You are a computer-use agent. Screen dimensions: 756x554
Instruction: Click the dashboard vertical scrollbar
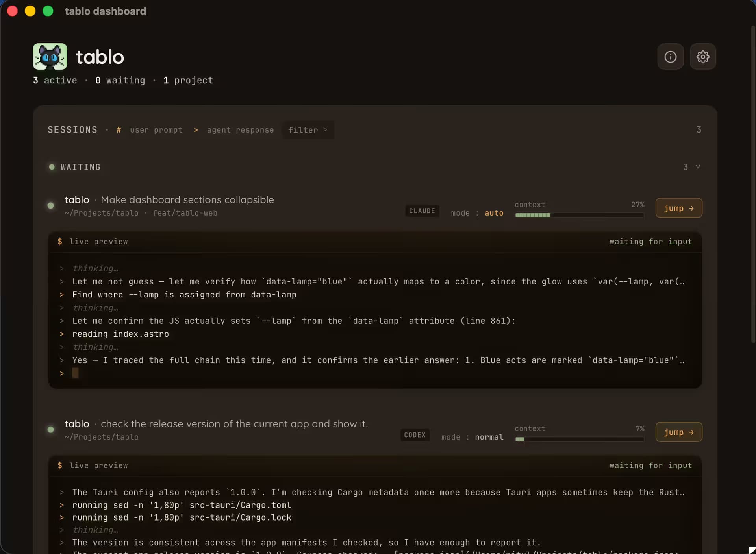[x=753, y=185]
